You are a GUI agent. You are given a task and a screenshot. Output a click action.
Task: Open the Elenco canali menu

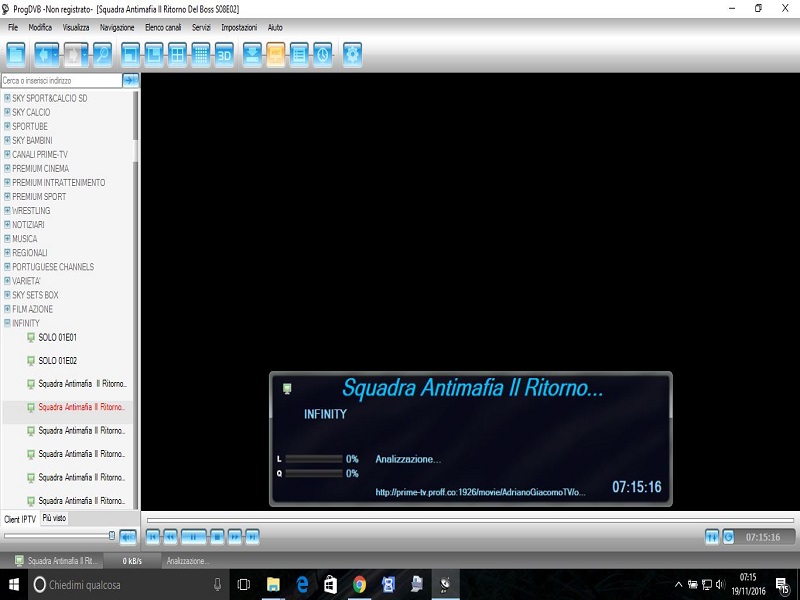(x=161, y=27)
